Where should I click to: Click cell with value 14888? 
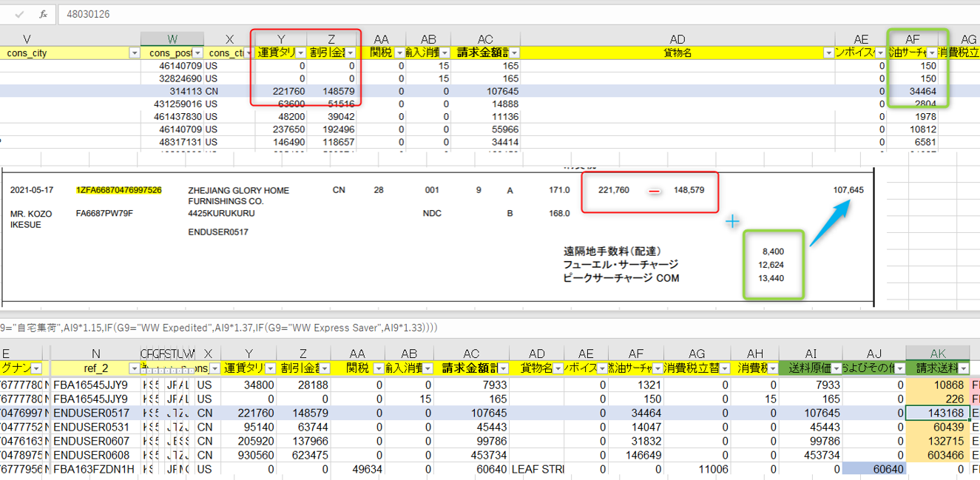485,104
